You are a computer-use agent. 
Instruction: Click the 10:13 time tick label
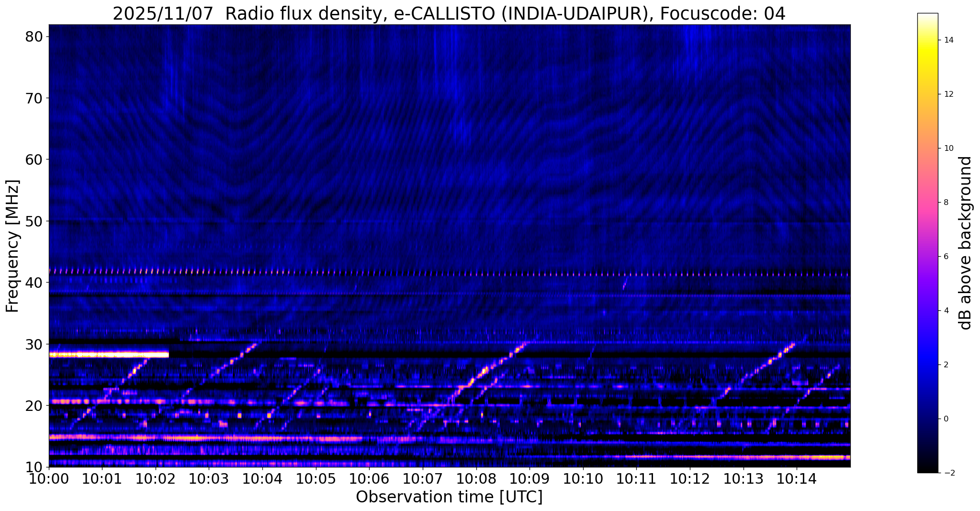743,479
